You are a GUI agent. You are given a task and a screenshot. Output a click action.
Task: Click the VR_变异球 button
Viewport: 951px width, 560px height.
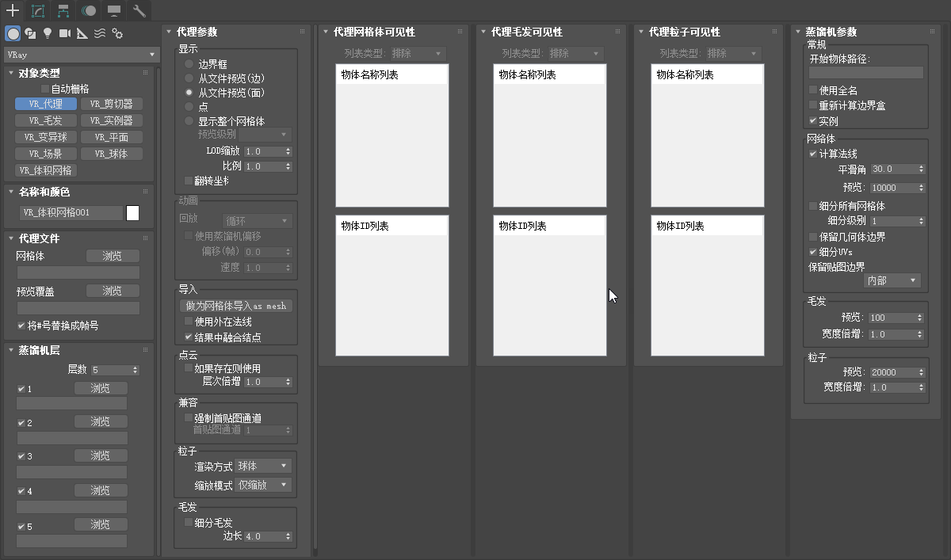pyautogui.click(x=46, y=137)
